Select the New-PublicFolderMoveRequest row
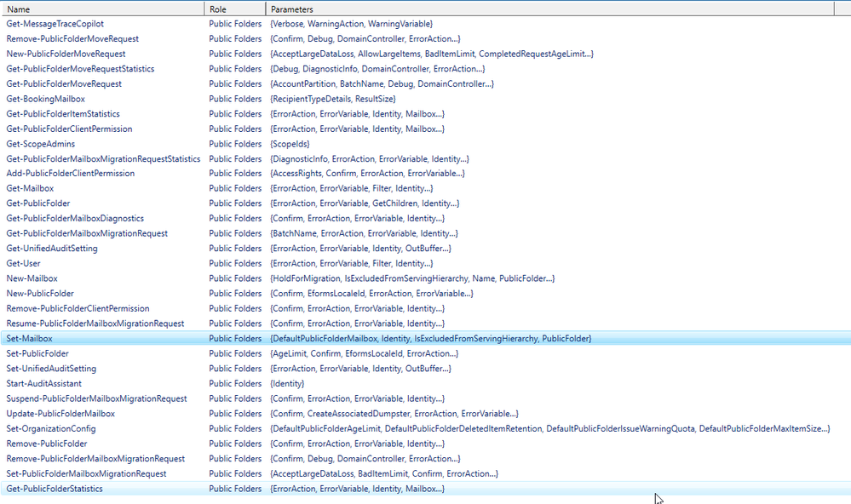851x504 pixels. click(x=426, y=54)
